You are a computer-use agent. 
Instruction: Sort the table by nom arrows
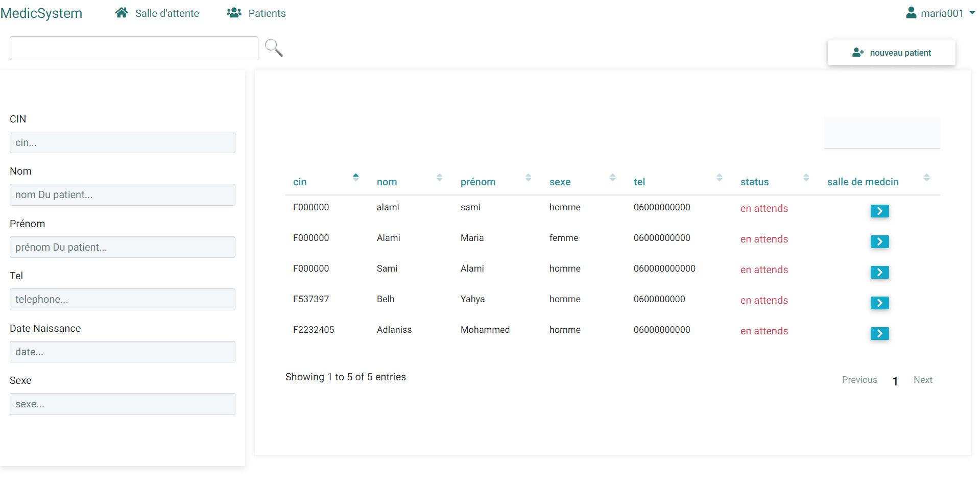[439, 178]
